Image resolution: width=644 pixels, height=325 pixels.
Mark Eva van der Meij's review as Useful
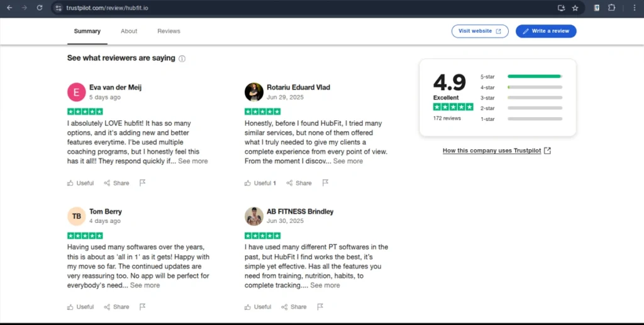[x=80, y=183]
